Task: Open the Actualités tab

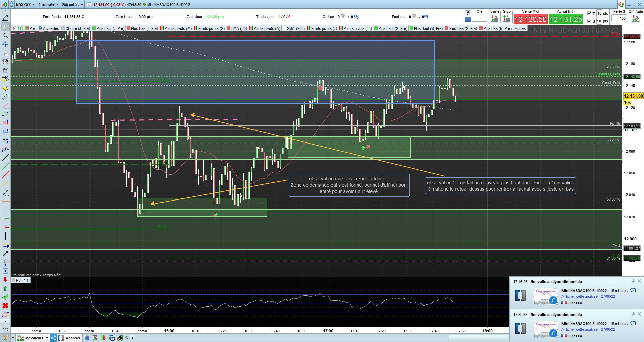Action: tap(49, 28)
